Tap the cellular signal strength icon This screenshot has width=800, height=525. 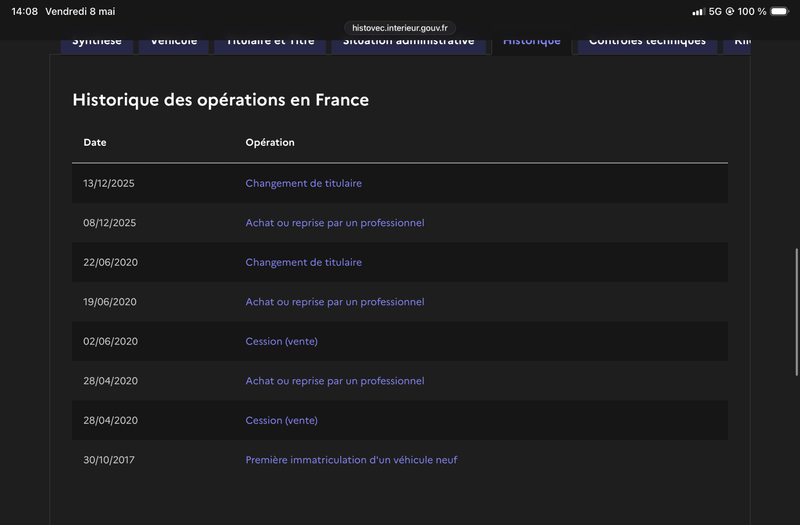tap(698, 12)
